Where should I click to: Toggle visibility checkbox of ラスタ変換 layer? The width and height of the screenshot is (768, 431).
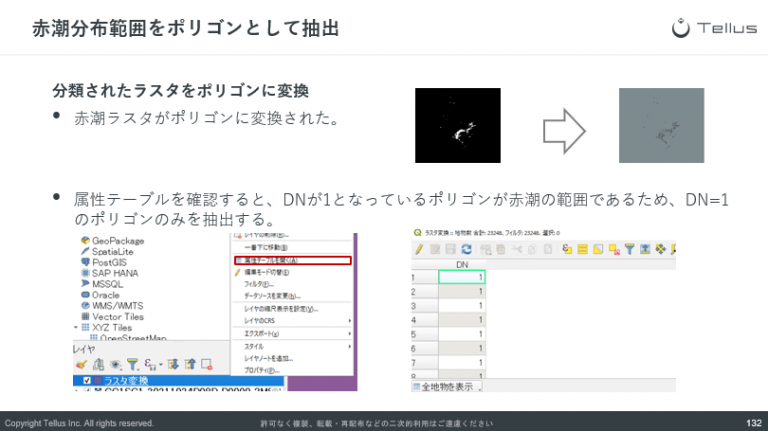(x=87, y=381)
